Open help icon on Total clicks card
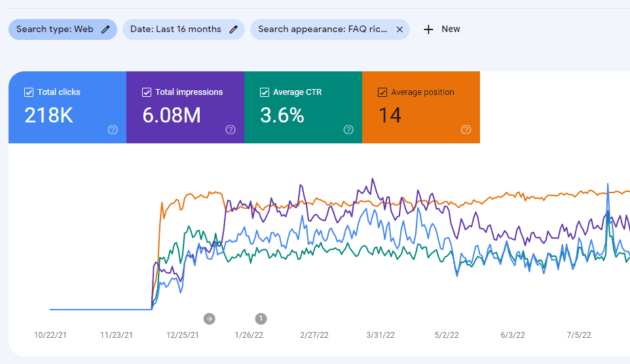The width and height of the screenshot is (630, 364). (x=113, y=130)
